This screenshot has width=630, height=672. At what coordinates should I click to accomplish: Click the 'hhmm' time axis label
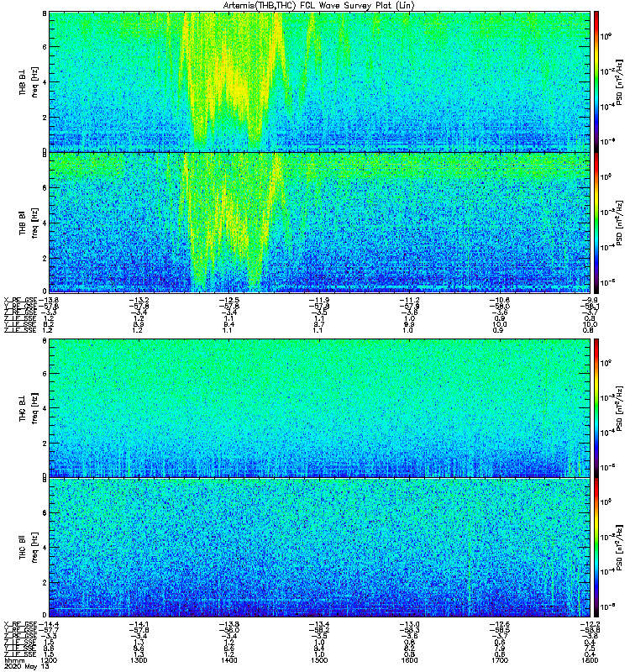coord(14,660)
